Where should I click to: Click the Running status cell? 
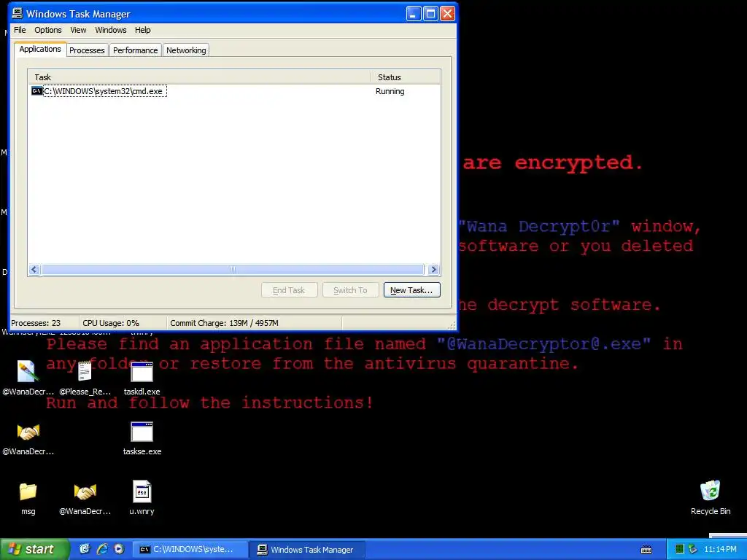point(390,91)
